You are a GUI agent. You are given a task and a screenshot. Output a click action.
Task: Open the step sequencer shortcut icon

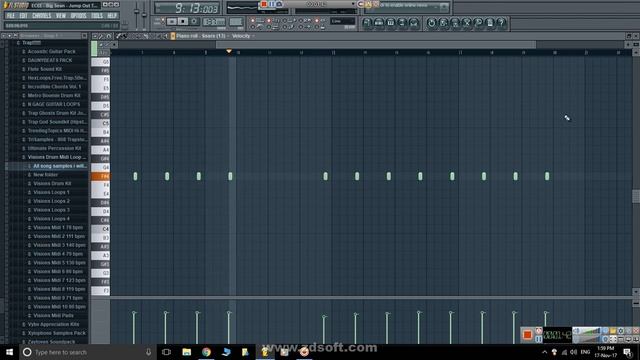pos(379,23)
